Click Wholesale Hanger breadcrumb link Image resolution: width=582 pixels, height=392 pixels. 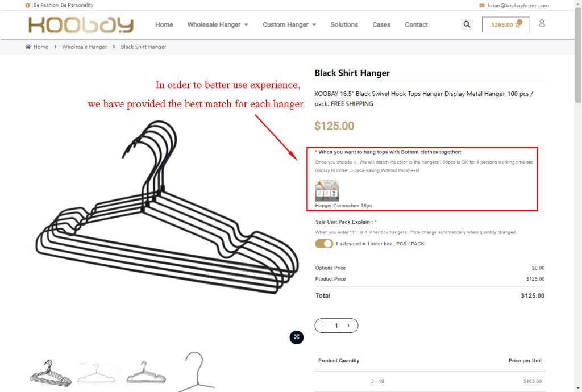[x=84, y=47]
